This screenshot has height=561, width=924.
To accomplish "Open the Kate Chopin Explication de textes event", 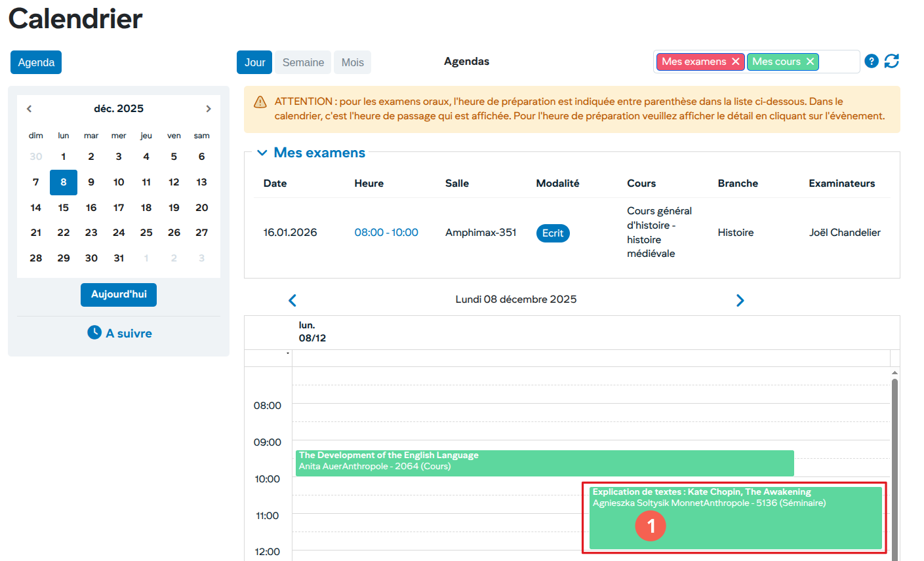I will [734, 518].
